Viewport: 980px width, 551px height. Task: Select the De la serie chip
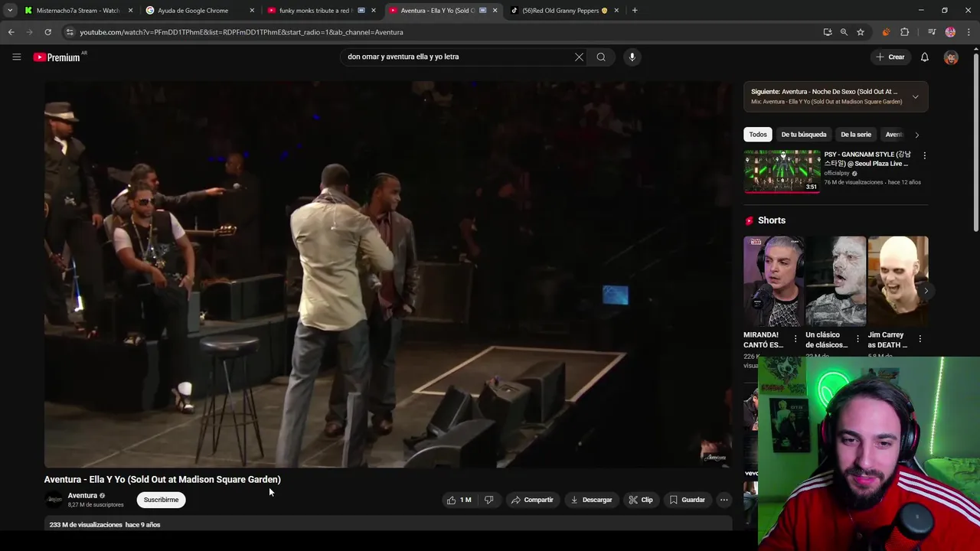point(856,135)
